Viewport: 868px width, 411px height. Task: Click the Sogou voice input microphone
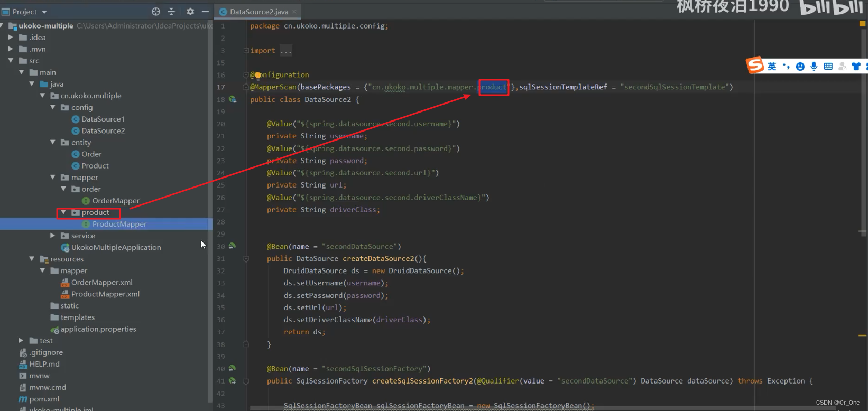(814, 66)
